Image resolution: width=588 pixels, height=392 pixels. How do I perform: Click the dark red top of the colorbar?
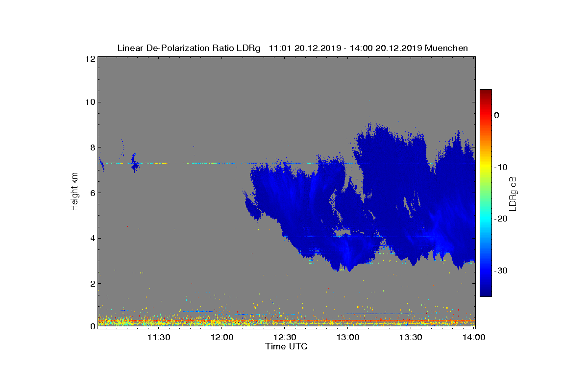(486, 93)
